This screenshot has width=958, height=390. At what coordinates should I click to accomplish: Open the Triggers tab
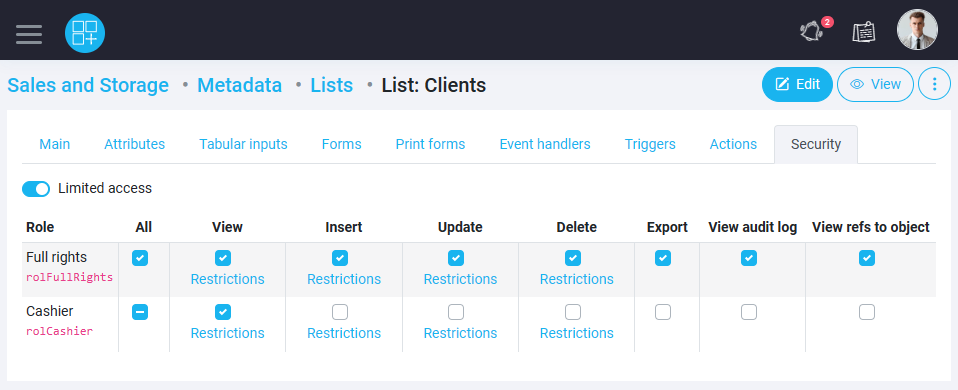tap(650, 144)
